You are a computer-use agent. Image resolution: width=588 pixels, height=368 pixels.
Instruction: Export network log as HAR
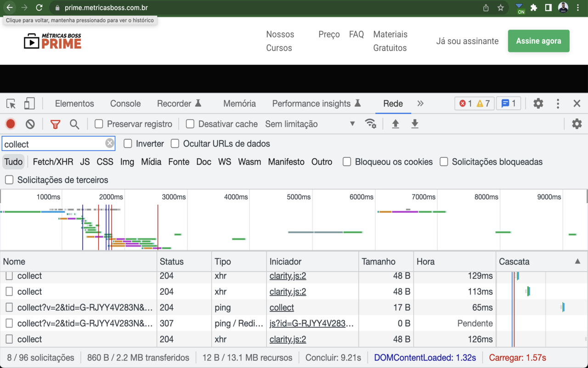(414, 124)
